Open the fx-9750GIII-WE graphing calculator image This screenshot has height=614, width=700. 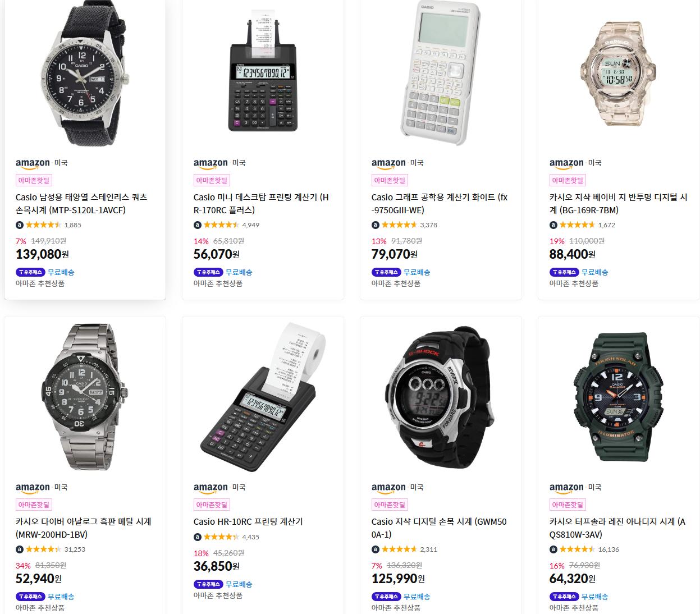tap(441, 73)
